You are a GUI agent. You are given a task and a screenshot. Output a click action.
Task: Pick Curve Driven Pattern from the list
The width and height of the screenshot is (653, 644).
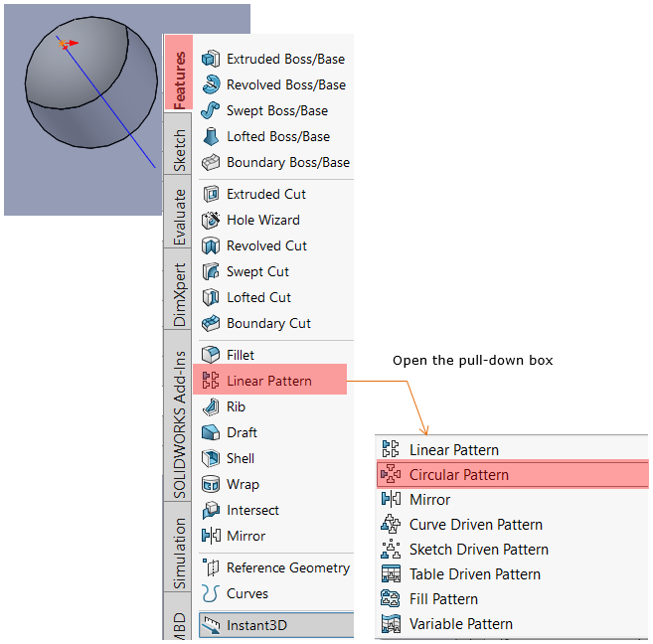pos(512,524)
